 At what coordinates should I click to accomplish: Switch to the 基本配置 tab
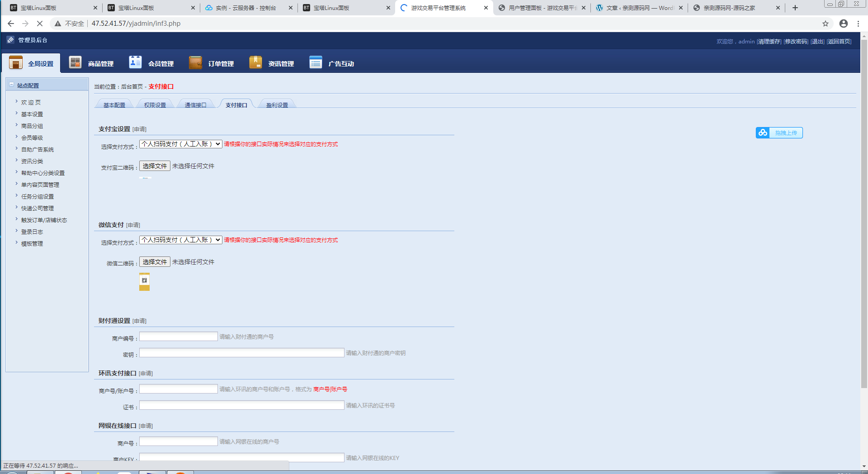tap(114, 105)
